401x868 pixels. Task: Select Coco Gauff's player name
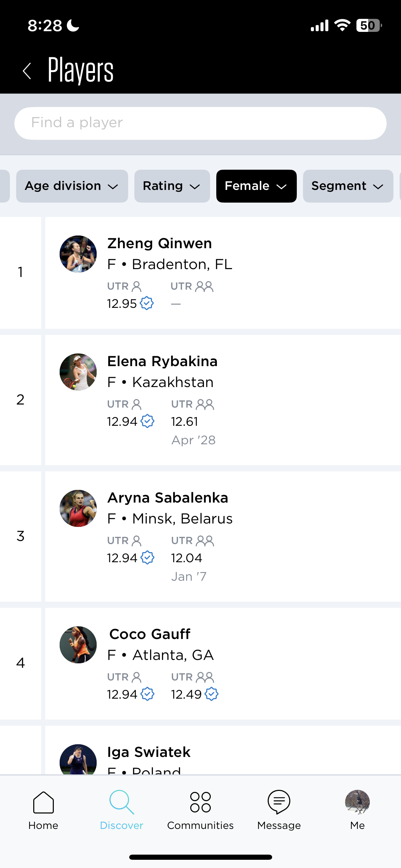(x=150, y=634)
